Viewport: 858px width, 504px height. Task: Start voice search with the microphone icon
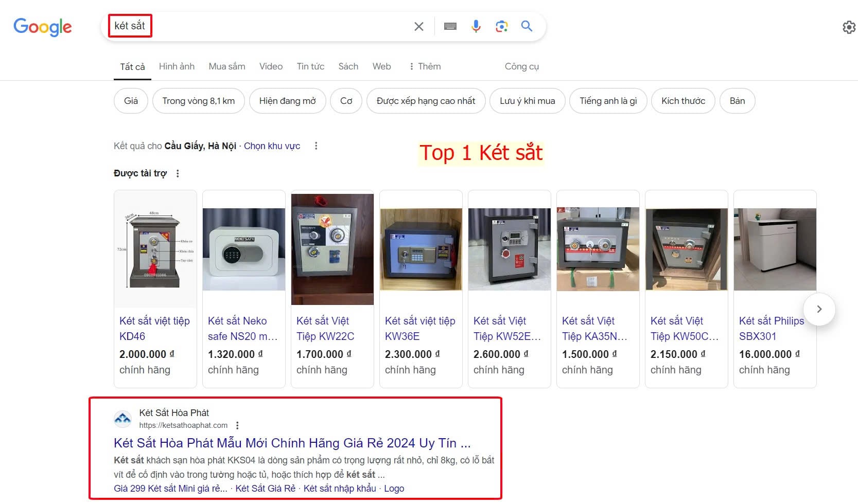click(476, 26)
